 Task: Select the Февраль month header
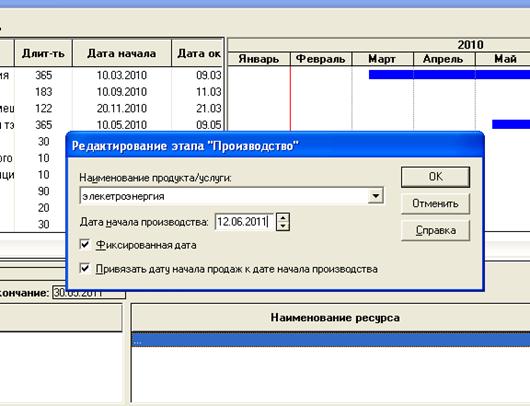321,59
